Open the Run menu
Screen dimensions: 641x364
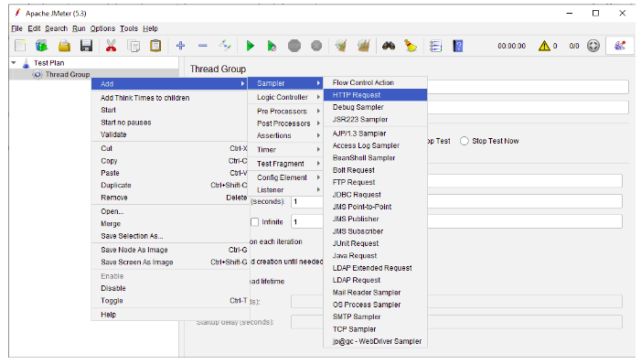(79, 28)
